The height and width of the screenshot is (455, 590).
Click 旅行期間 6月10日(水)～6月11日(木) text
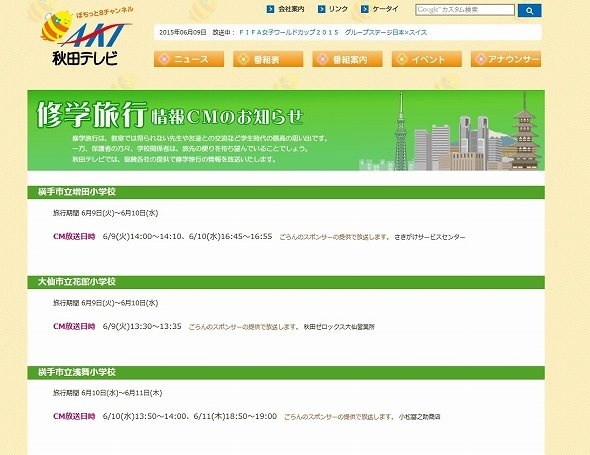[108, 393]
